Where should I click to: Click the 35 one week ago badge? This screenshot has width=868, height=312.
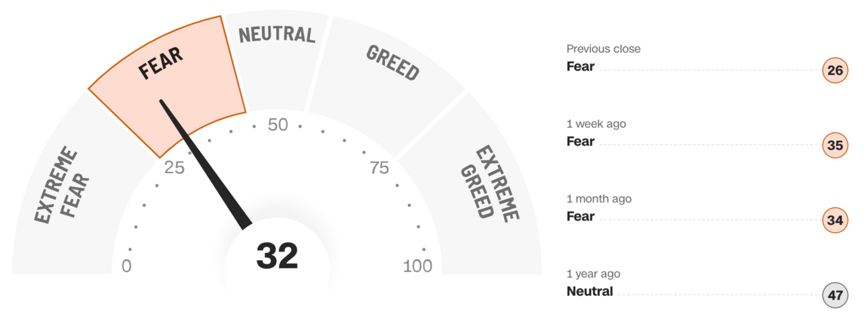coord(835,145)
